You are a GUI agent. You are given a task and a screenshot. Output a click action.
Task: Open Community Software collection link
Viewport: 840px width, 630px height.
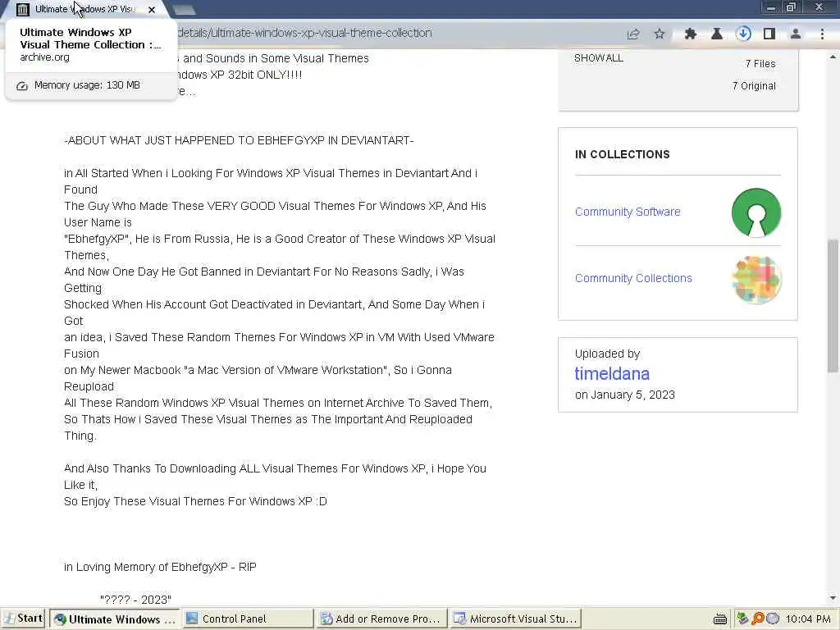click(628, 212)
